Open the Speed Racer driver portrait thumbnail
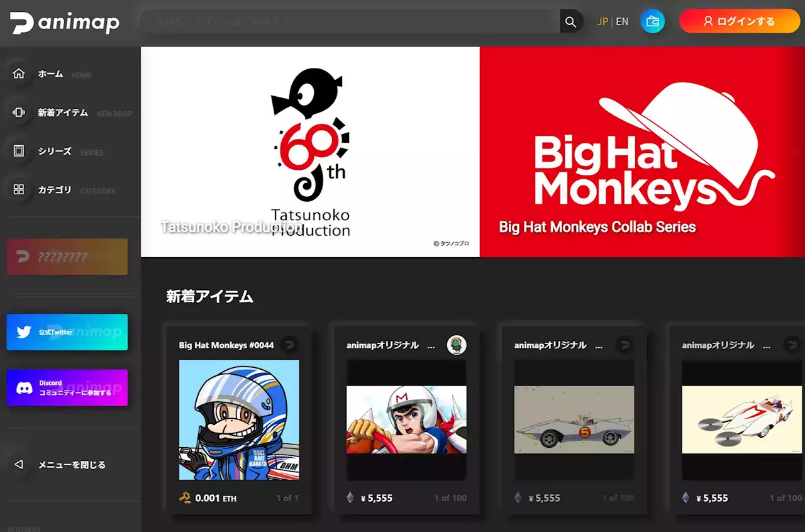The image size is (805, 532). [x=406, y=419]
